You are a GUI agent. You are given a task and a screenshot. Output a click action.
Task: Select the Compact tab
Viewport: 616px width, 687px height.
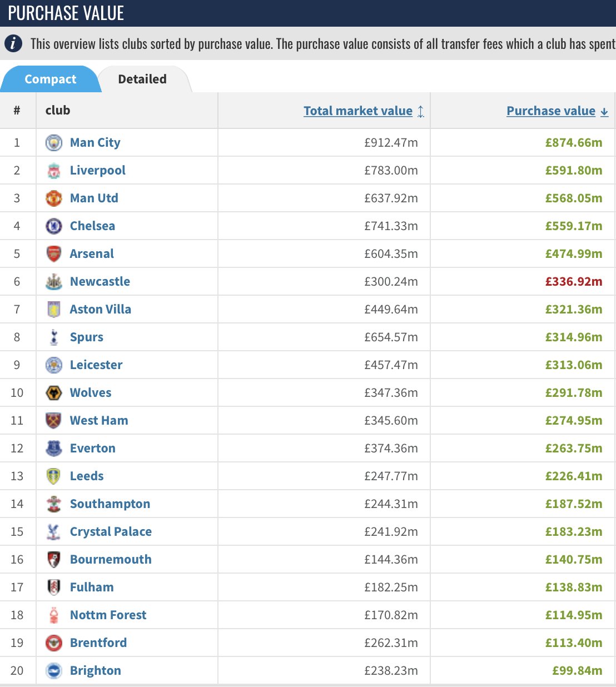click(51, 79)
